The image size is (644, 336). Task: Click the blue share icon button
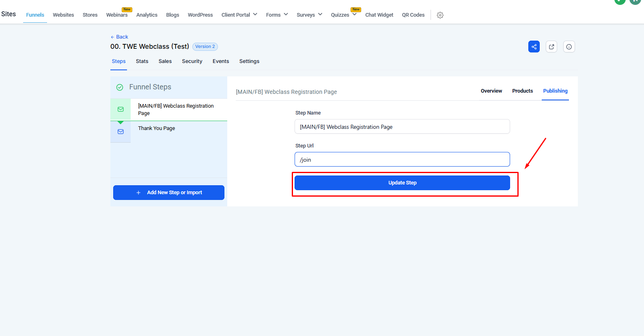[534, 47]
